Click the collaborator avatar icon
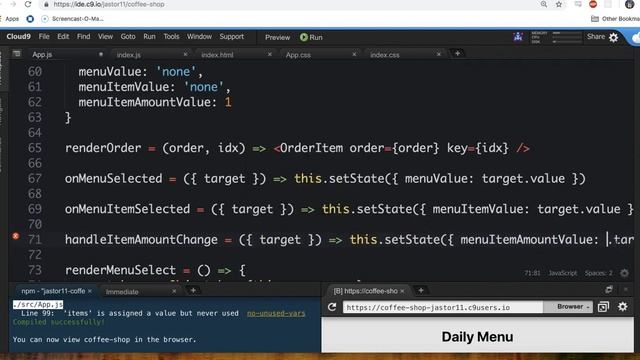The width and height of the screenshot is (640, 360). click(x=518, y=37)
